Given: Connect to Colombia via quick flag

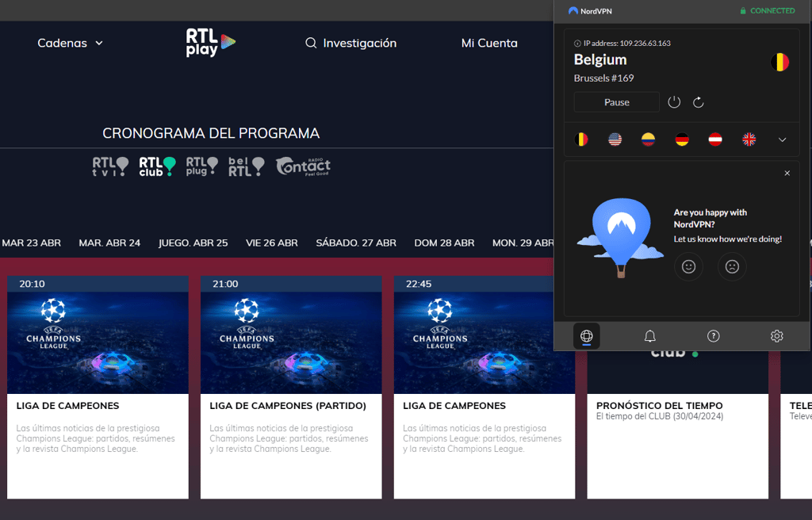Looking at the screenshot, I should point(649,140).
